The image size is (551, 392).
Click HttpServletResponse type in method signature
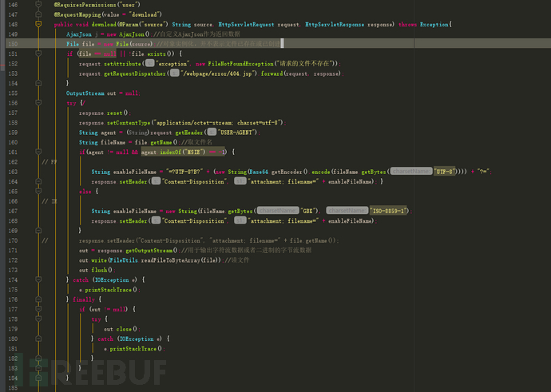335,24
